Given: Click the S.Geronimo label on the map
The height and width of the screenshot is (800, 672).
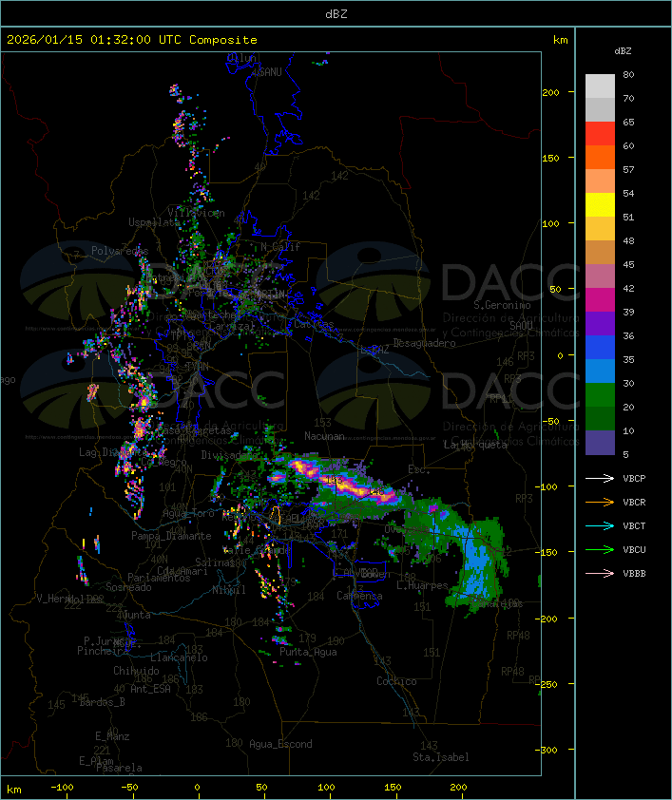Looking at the screenshot, I should (x=500, y=306).
